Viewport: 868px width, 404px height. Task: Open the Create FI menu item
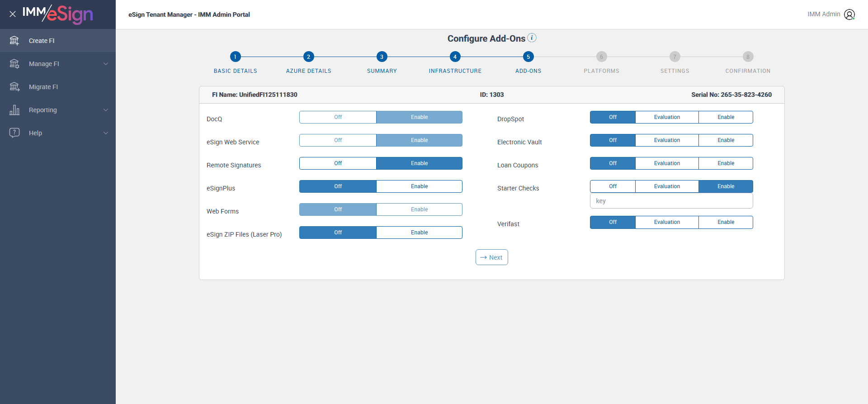pos(58,41)
